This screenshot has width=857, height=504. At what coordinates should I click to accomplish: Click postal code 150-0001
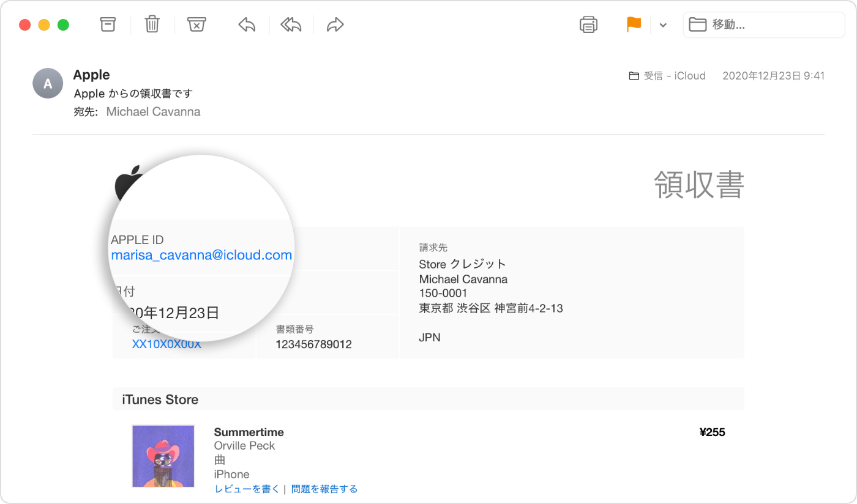443,294
